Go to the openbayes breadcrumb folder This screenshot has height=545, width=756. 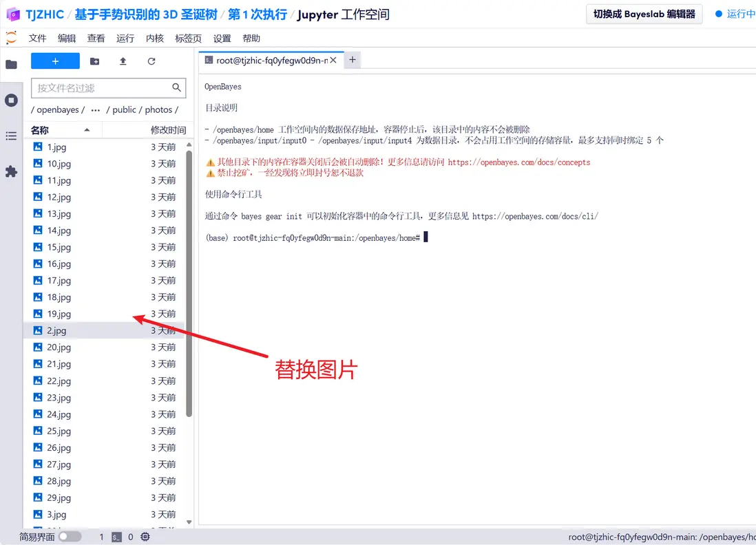click(x=58, y=110)
